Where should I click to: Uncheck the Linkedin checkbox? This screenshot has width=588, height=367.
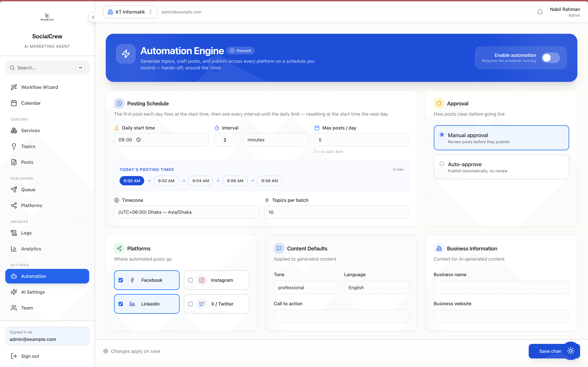(121, 304)
